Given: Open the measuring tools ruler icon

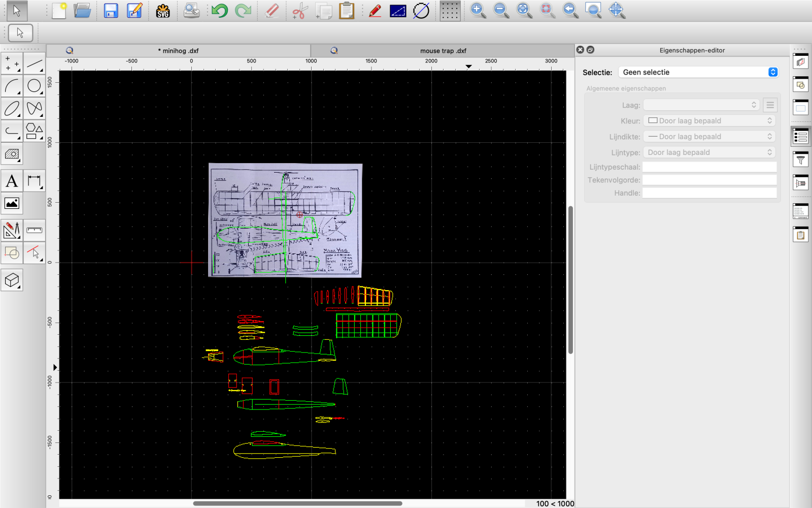Looking at the screenshot, I should 34,230.
